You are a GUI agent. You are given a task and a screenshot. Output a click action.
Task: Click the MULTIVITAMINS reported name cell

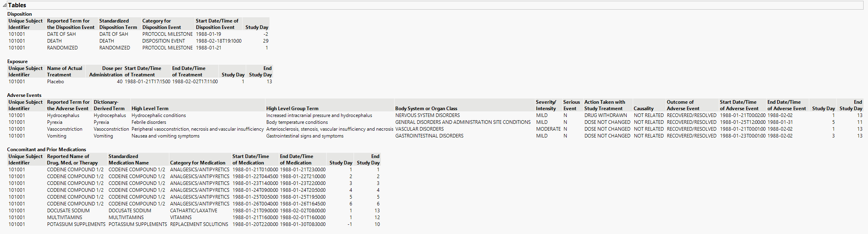click(64, 218)
